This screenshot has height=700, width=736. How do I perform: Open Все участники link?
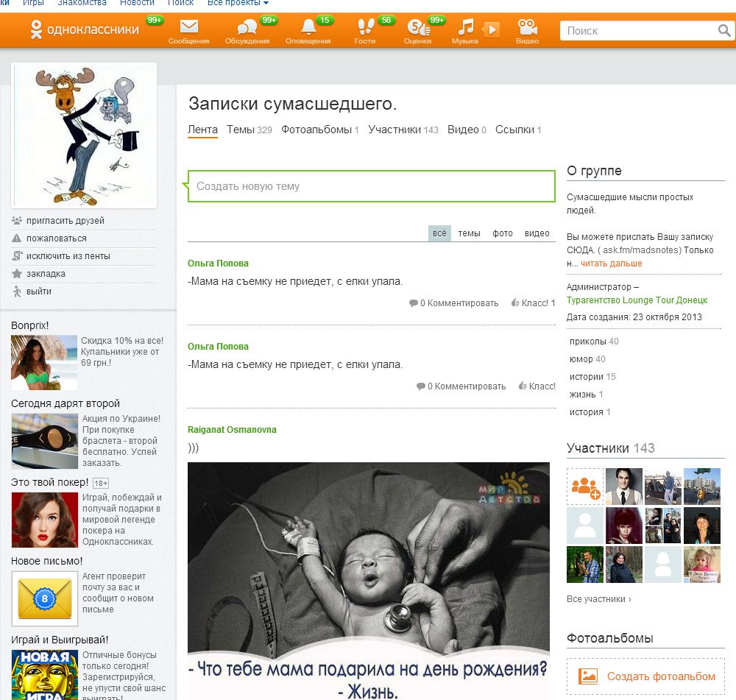[x=599, y=599]
